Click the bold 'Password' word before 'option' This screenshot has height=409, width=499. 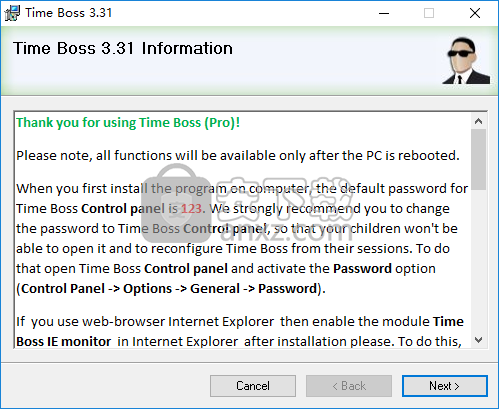pyautogui.click(x=362, y=269)
